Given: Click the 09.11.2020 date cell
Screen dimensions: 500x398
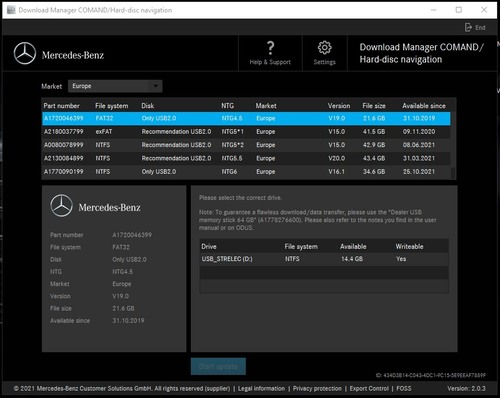Looking at the screenshot, I should point(419,132).
